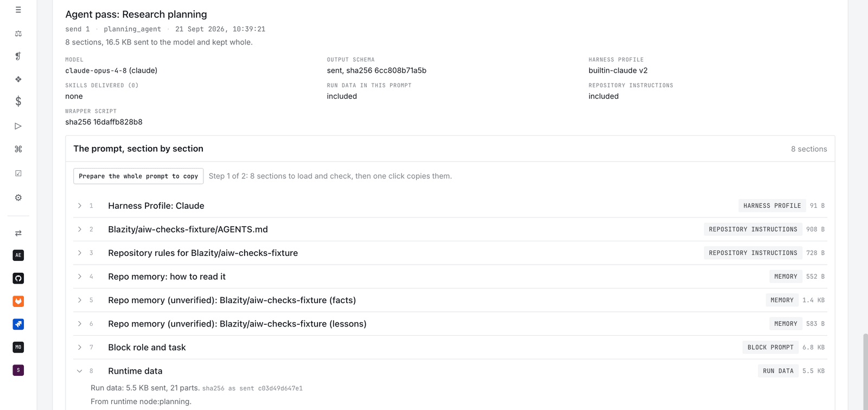Click the Agent pass: Research planning heading

point(136,15)
